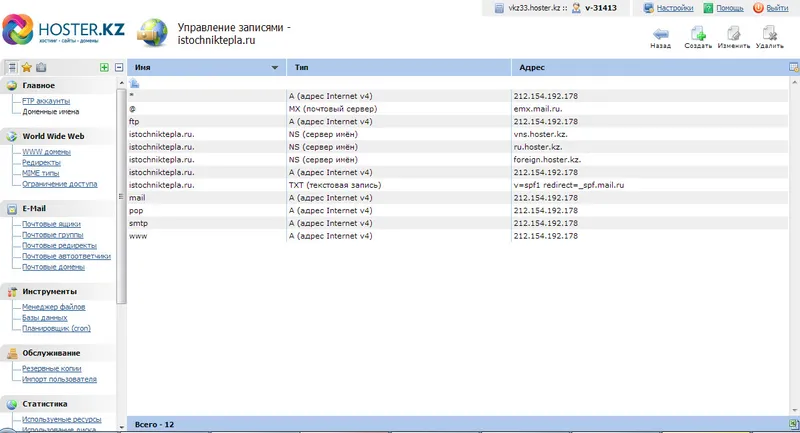Viewport: 800px width, 433px height.
Task: Click emx.mail.ru. address cell
Action: pyautogui.click(x=538, y=109)
